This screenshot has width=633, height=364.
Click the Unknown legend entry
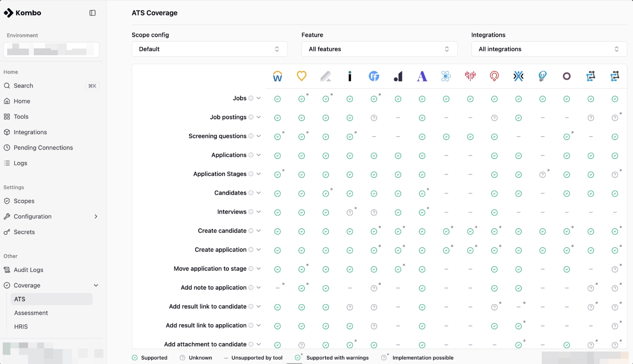(x=196, y=358)
